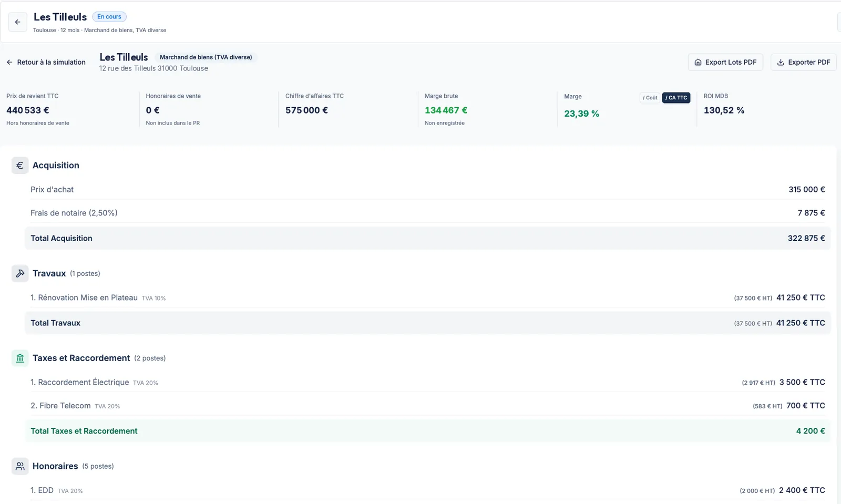
Task: Click the En cours status badge
Action: click(x=109, y=17)
